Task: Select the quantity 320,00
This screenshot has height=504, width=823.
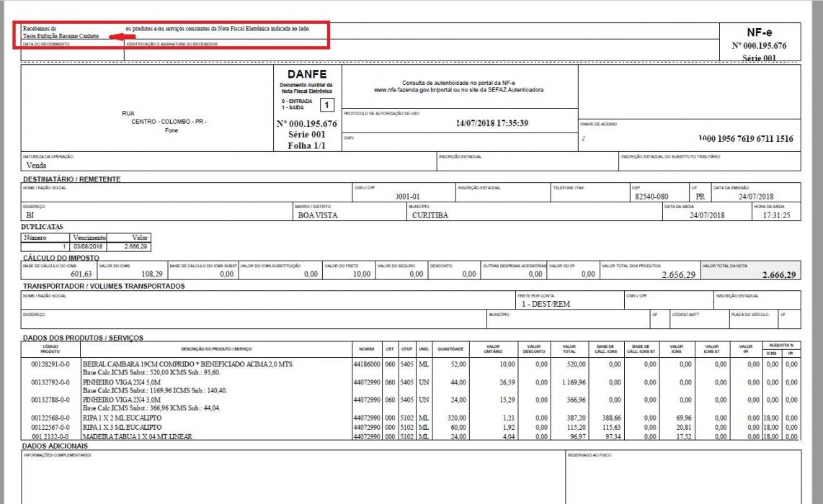Action: point(456,418)
